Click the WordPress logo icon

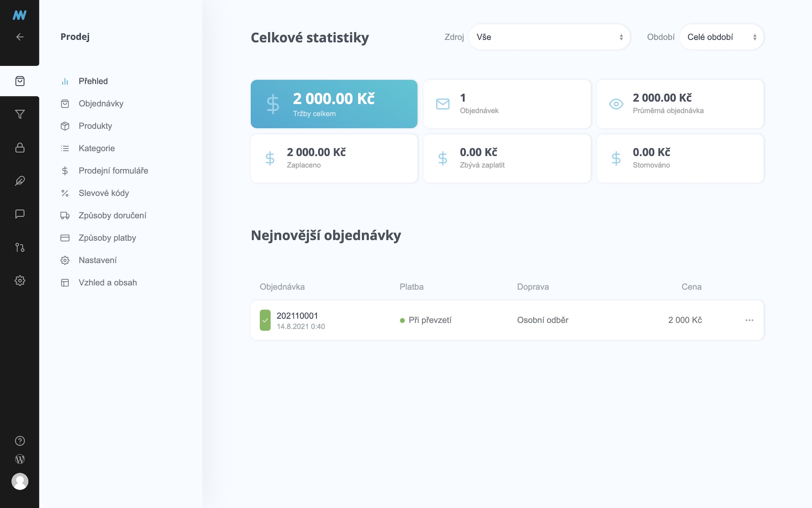point(19,459)
